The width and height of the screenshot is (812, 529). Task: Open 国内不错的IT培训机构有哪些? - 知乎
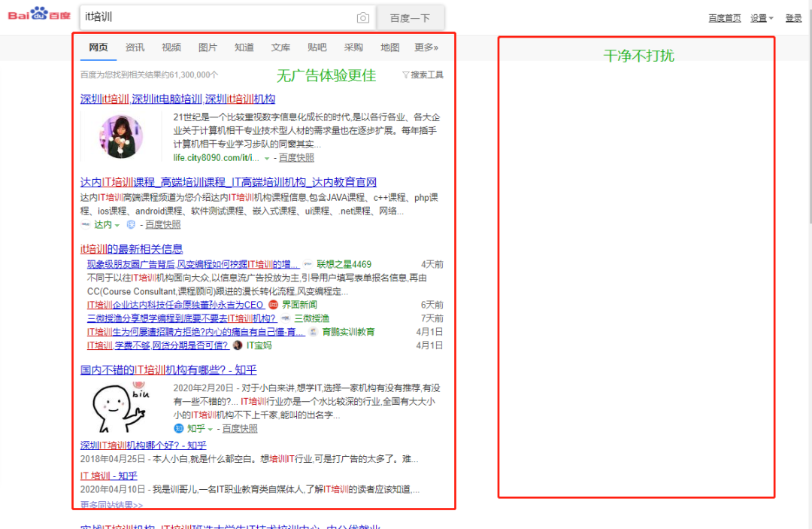click(168, 370)
